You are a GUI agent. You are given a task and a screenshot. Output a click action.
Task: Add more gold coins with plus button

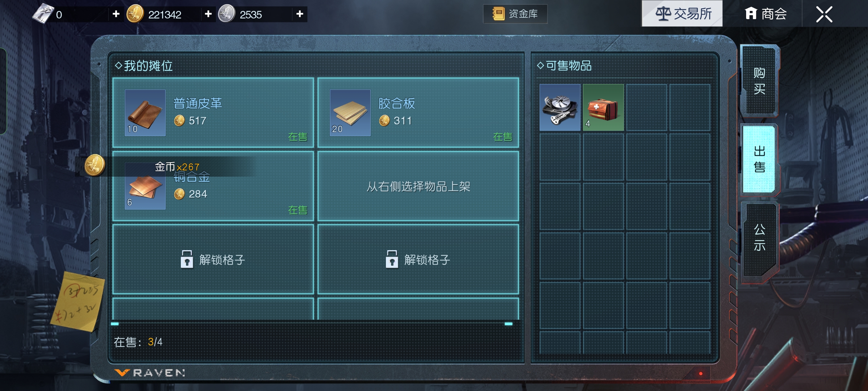click(x=208, y=14)
